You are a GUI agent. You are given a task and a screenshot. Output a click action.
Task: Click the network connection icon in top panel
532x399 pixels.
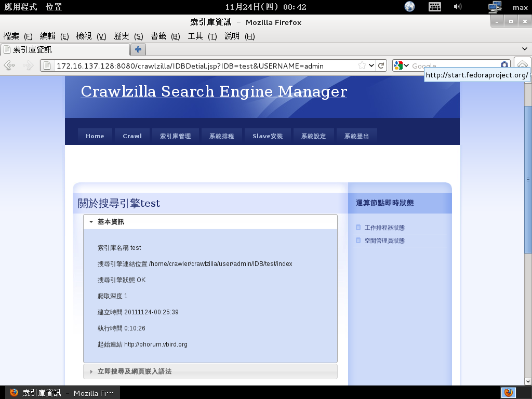495,7
